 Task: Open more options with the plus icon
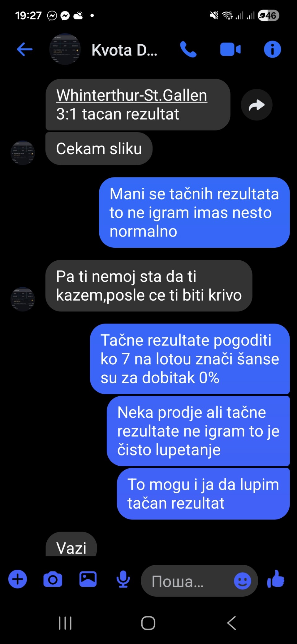[x=18, y=579]
